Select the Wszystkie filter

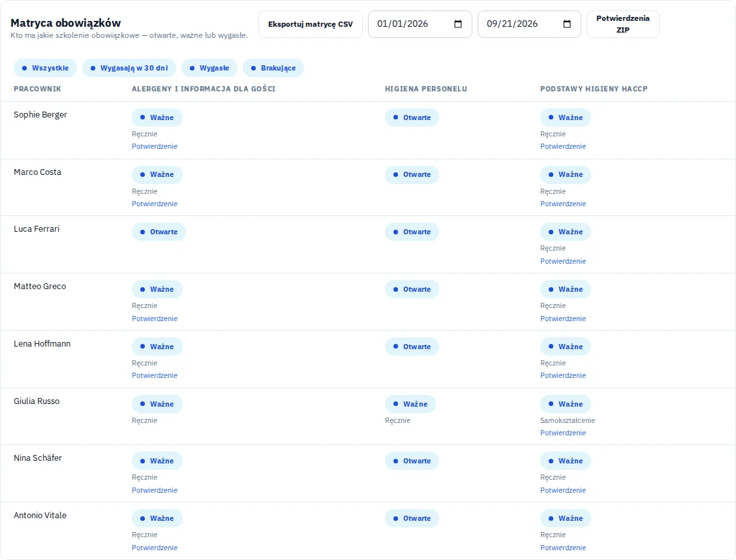point(45,68)
